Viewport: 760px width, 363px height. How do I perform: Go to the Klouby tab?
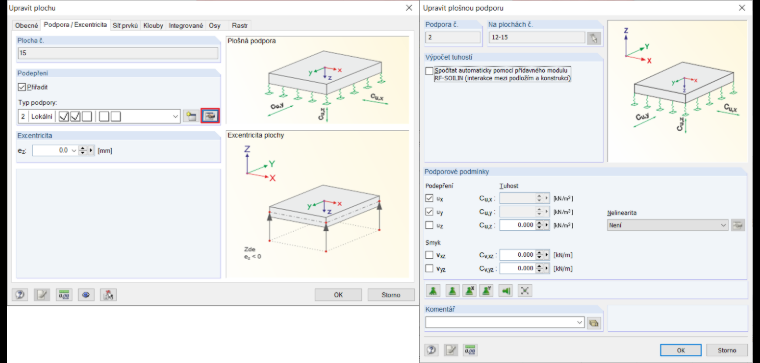[x=153, y=26]
